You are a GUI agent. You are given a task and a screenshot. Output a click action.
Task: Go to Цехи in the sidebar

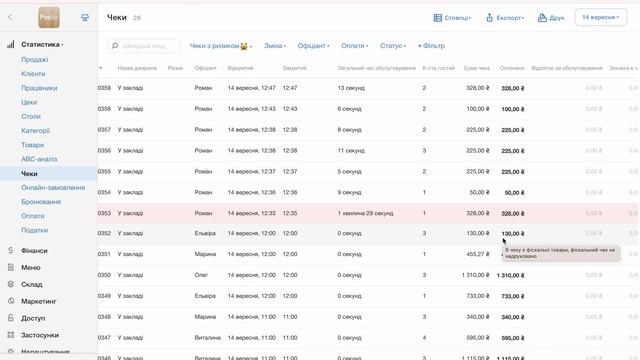click(29, 102)
